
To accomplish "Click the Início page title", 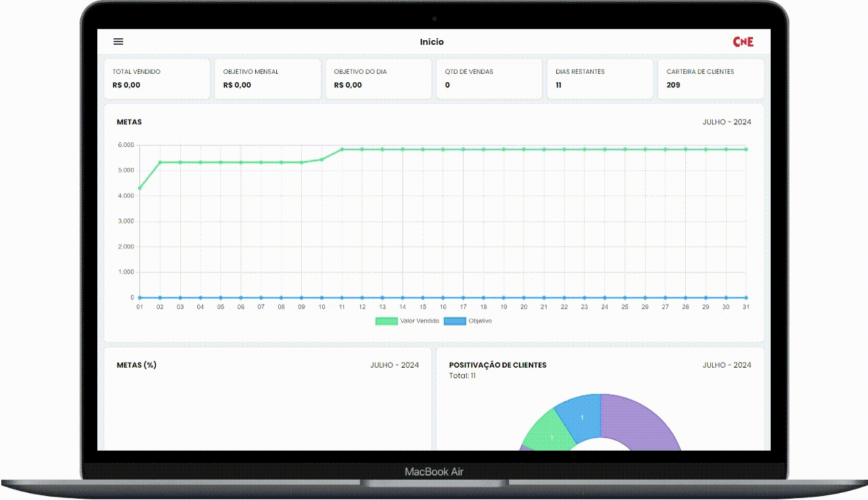I will (432, 41).
